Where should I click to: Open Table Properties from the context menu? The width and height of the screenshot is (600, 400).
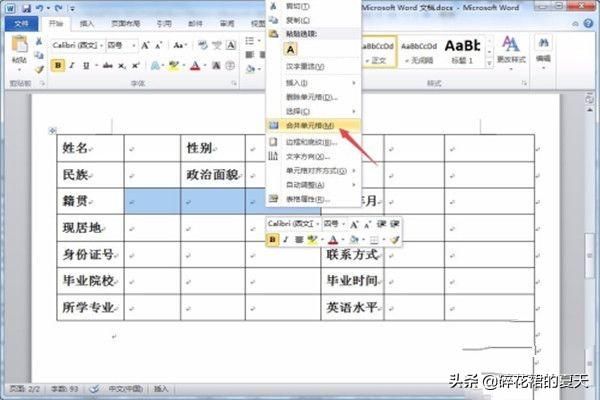313,199
